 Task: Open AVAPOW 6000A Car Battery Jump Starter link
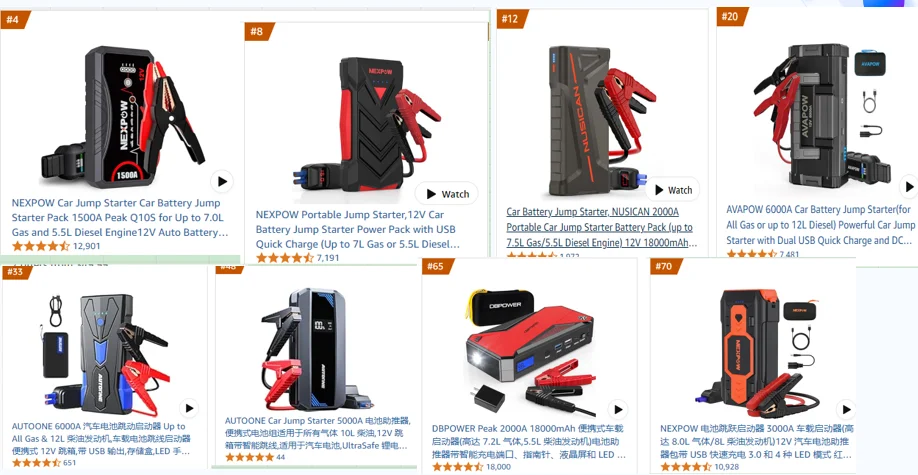click(x=821, y=225)
